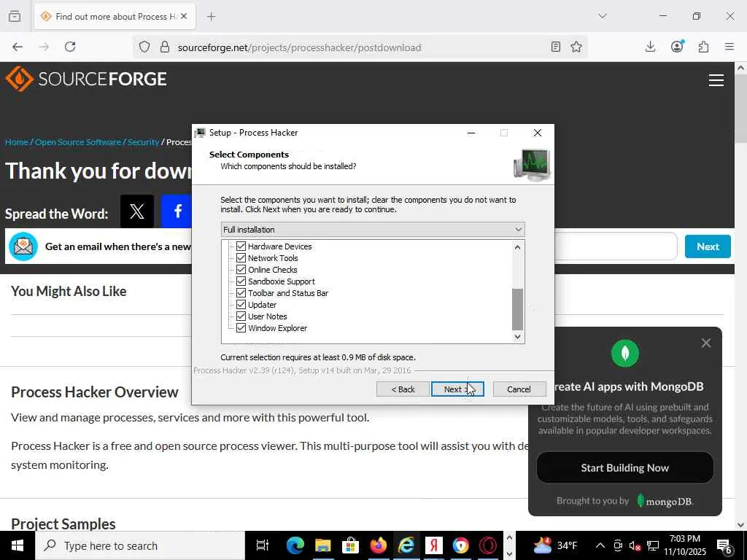
Task: Open the weather widget showing 34°F
Action: [555, 545]
